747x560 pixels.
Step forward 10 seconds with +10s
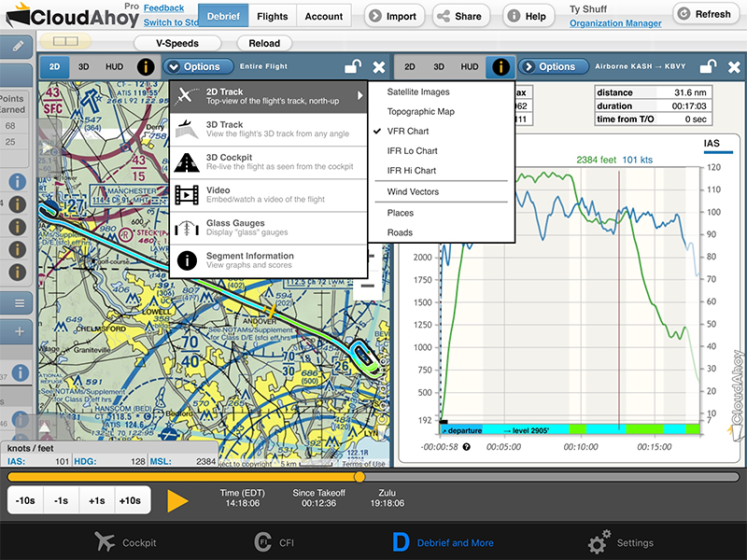click(x=130, y=500)
